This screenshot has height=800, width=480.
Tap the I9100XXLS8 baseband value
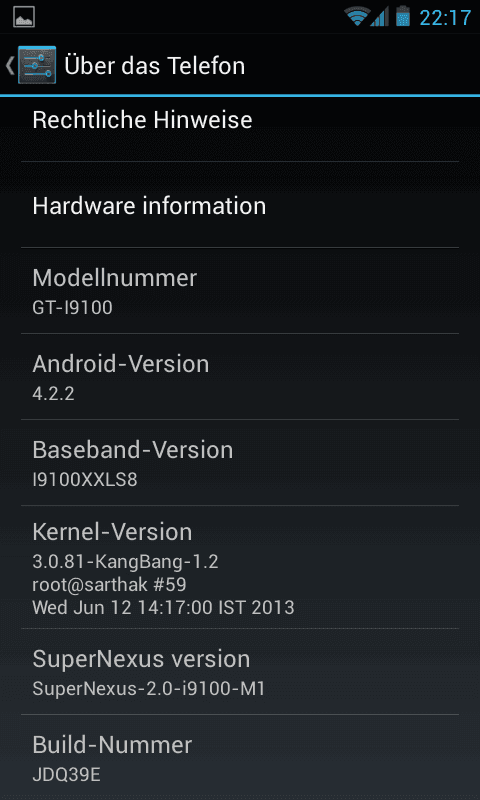click(85, 480)
